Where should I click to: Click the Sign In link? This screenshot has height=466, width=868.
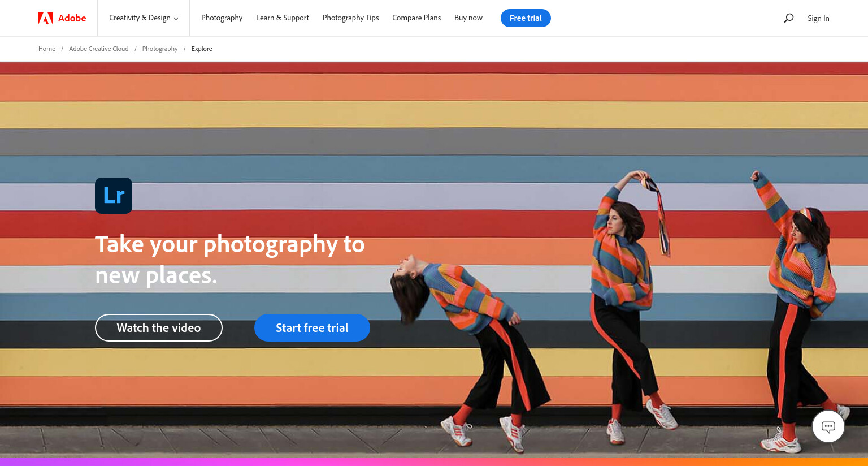click(x=818, y=18)
